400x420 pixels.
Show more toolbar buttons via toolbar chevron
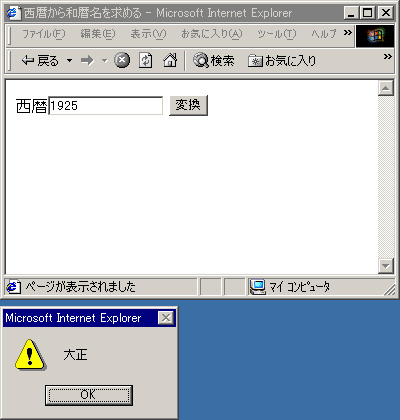388,57
